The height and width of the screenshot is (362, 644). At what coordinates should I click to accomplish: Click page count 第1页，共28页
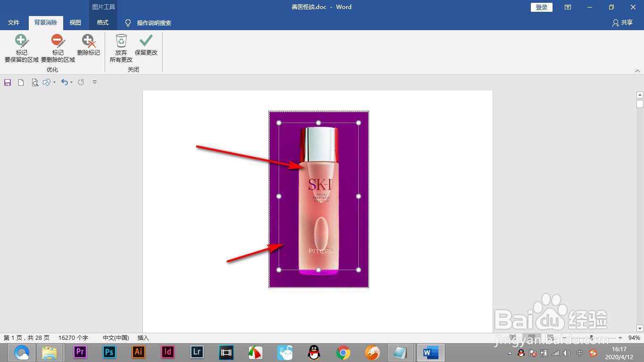tap(26, 338)
